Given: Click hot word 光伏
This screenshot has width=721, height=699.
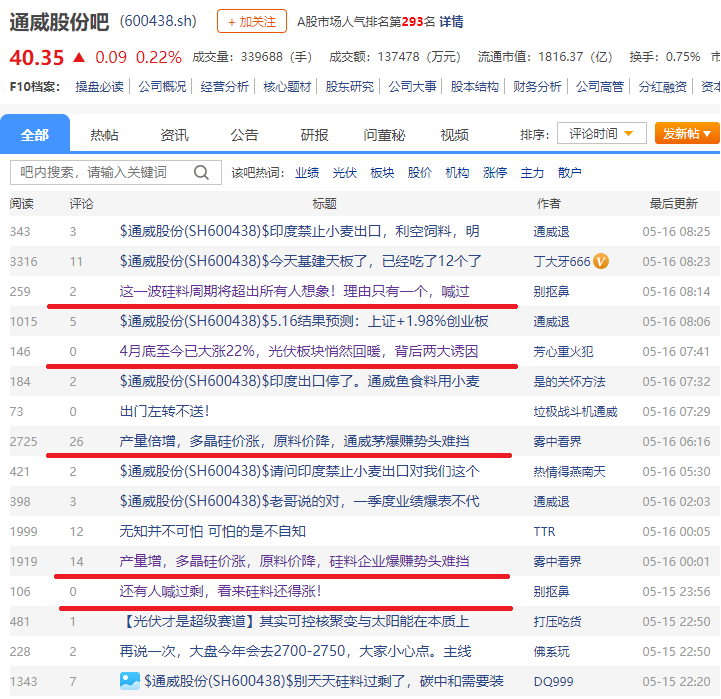Looking at the screenshot, I should coord(345,173).
